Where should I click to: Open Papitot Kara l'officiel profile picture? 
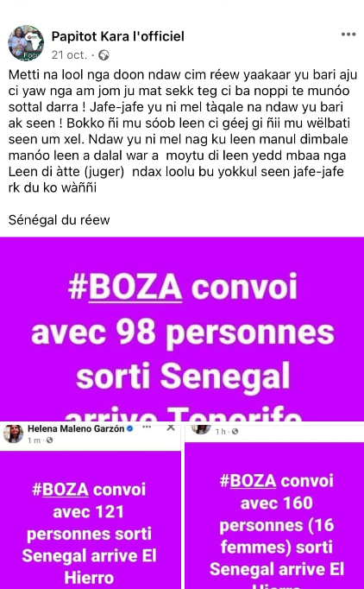click(x=26, y=43)
